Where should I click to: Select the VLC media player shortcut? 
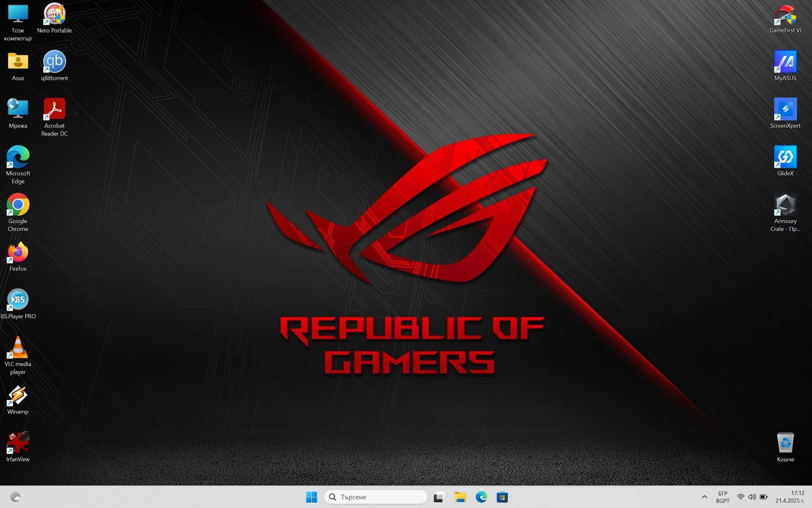point(18,356)
